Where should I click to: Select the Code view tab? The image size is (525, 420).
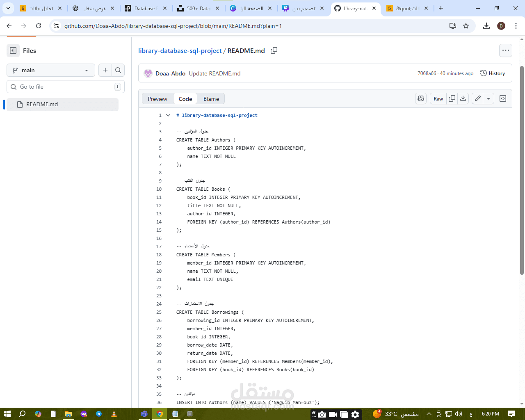click(x=185, y=99)
